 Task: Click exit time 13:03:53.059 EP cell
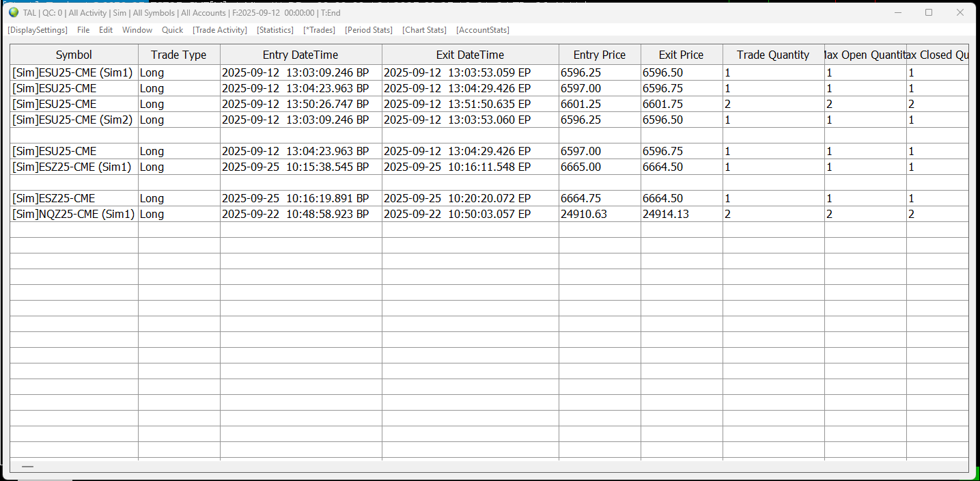(x=470, y=72)
